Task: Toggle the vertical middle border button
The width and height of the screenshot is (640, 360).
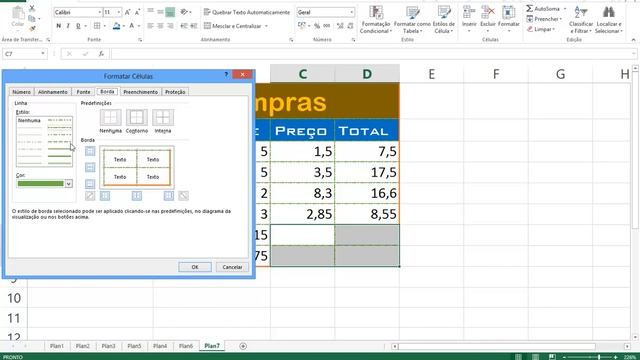Action: coord(137,196)
